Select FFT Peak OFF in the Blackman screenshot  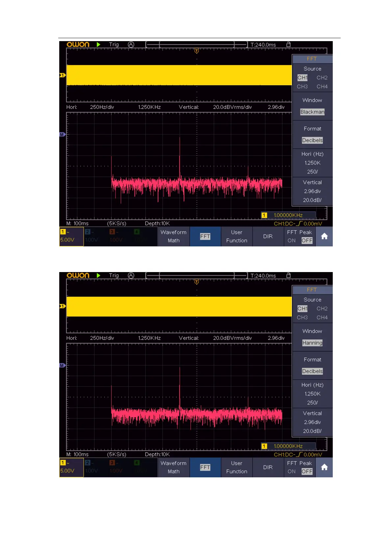[x=307, y=240]
